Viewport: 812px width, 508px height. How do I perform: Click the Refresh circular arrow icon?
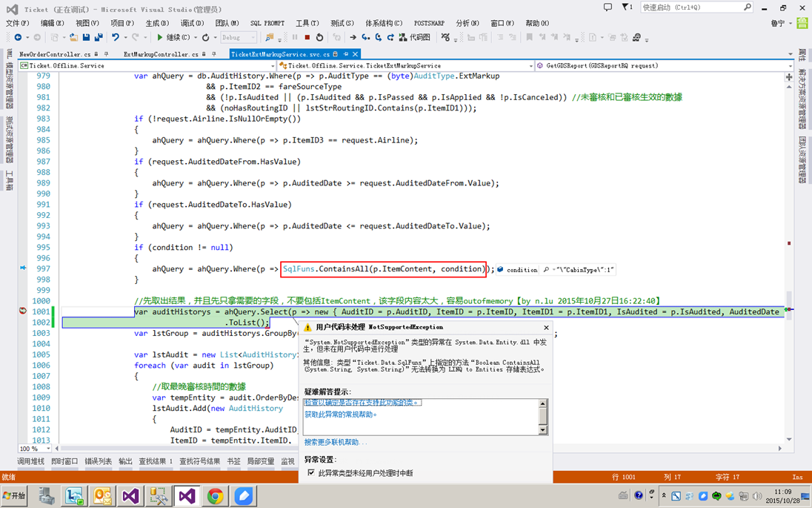(x=205, y=37)
